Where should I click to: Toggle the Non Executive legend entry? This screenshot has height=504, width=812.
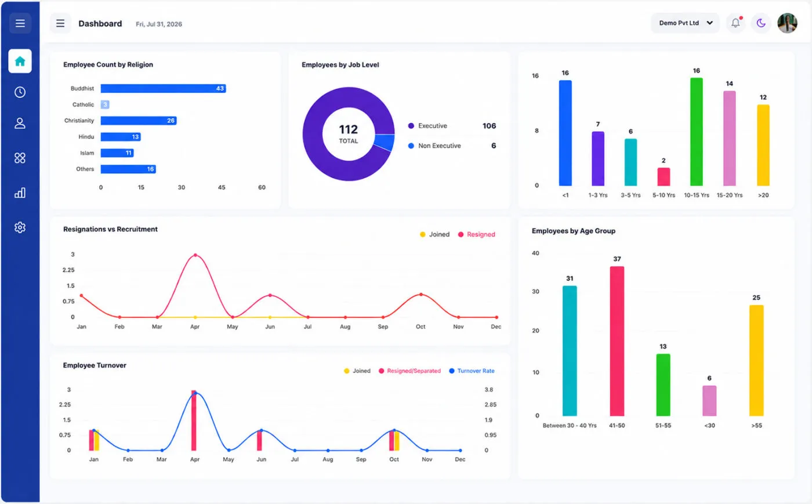click(434, 146)
